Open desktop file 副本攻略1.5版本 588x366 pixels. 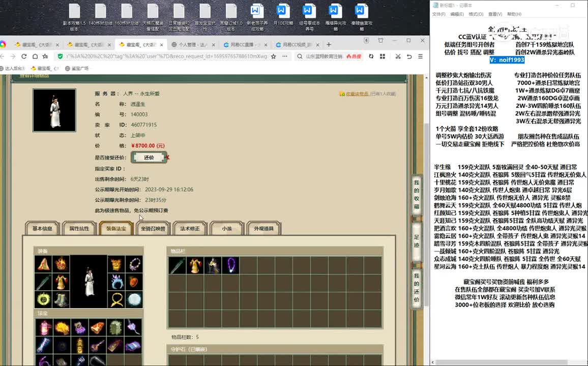pyautogui.click(x=74, y=18)
